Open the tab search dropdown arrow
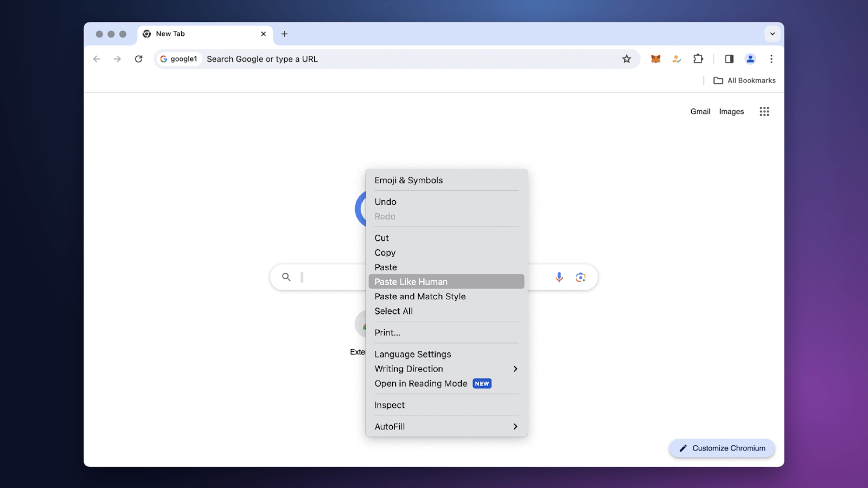868x488 pixels. point(772,34)
